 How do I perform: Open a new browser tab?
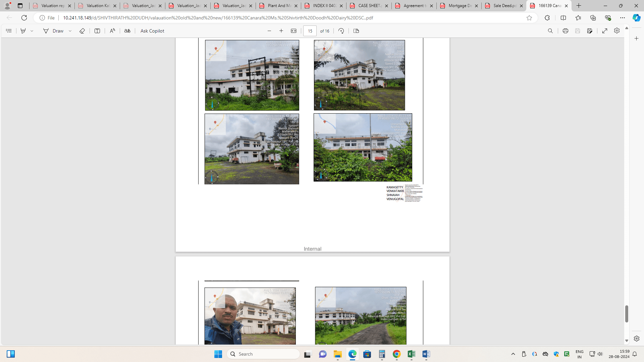579,6
